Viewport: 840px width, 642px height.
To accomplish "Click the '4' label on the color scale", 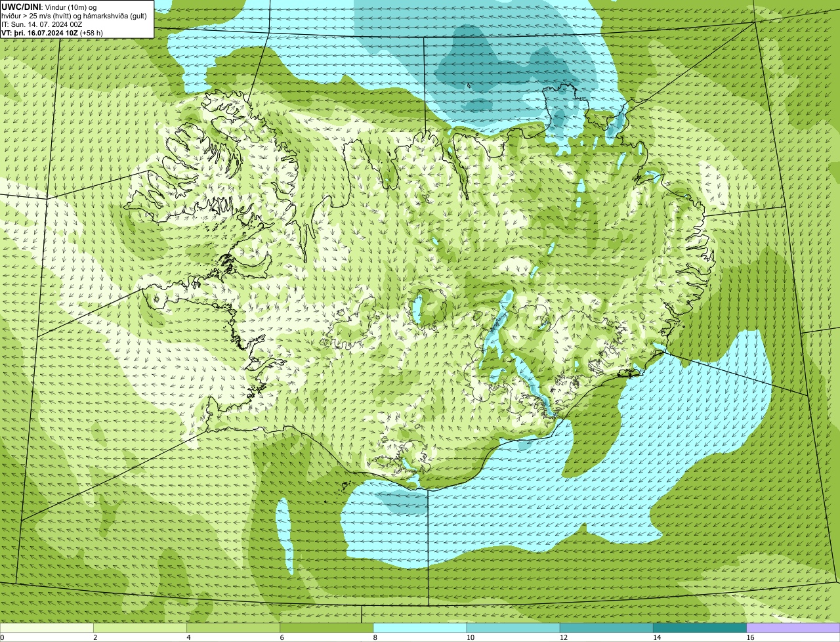I will 188,637.
